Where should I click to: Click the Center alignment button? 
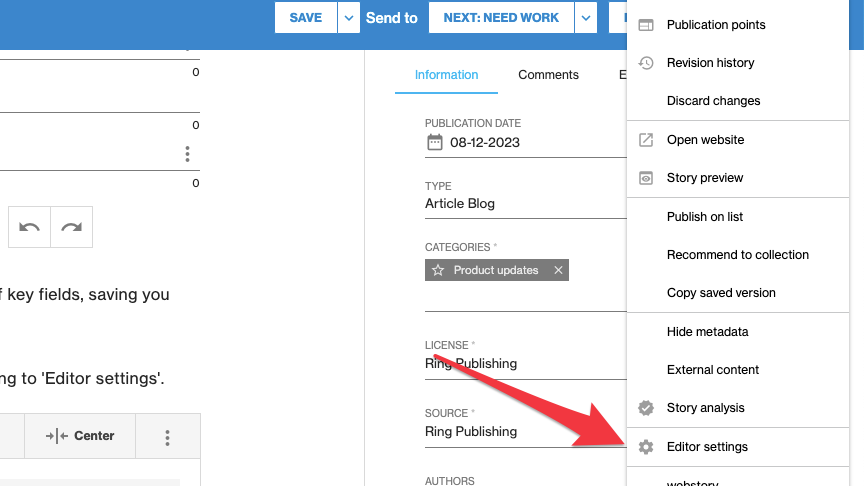click(80, 436)
